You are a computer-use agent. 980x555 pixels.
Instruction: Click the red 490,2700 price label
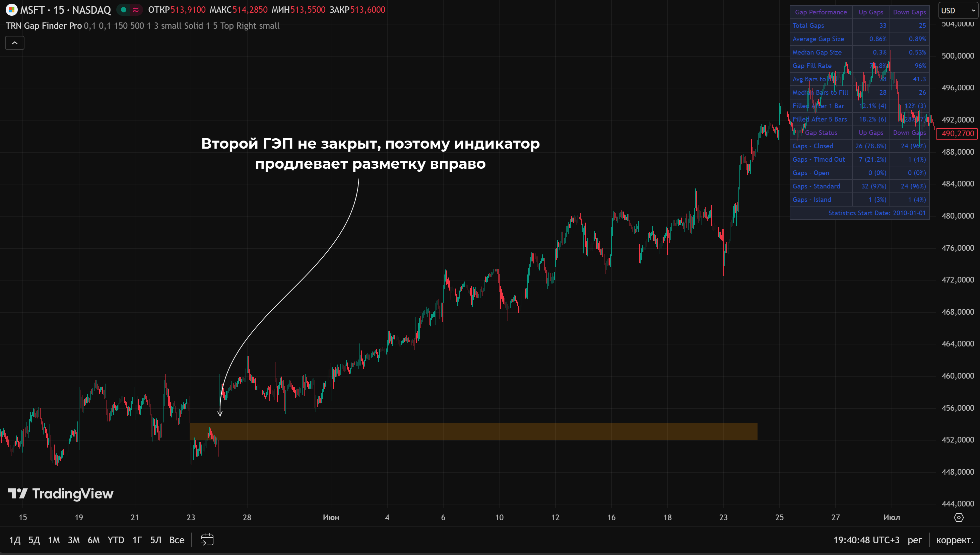click(958, 134)
